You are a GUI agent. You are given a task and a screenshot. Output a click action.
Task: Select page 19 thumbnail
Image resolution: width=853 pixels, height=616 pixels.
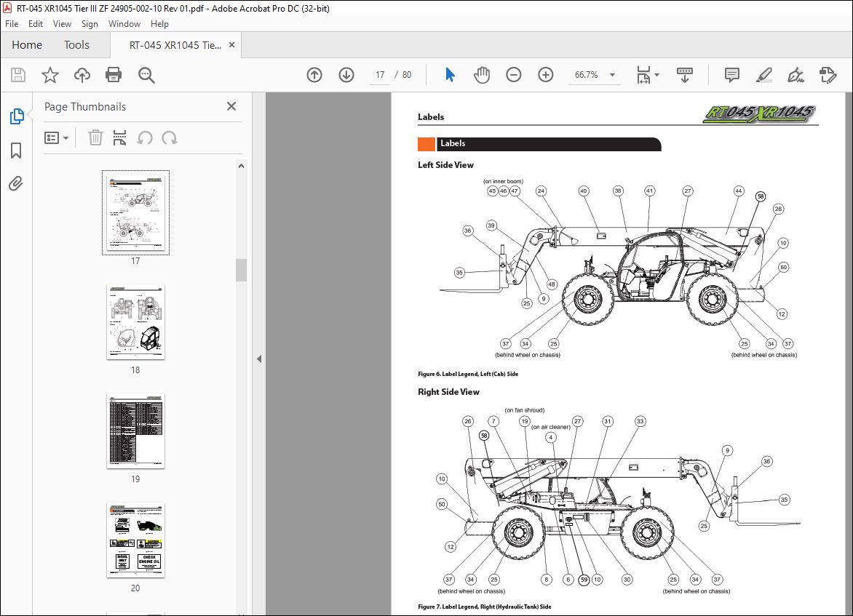(x=135, y=431)
